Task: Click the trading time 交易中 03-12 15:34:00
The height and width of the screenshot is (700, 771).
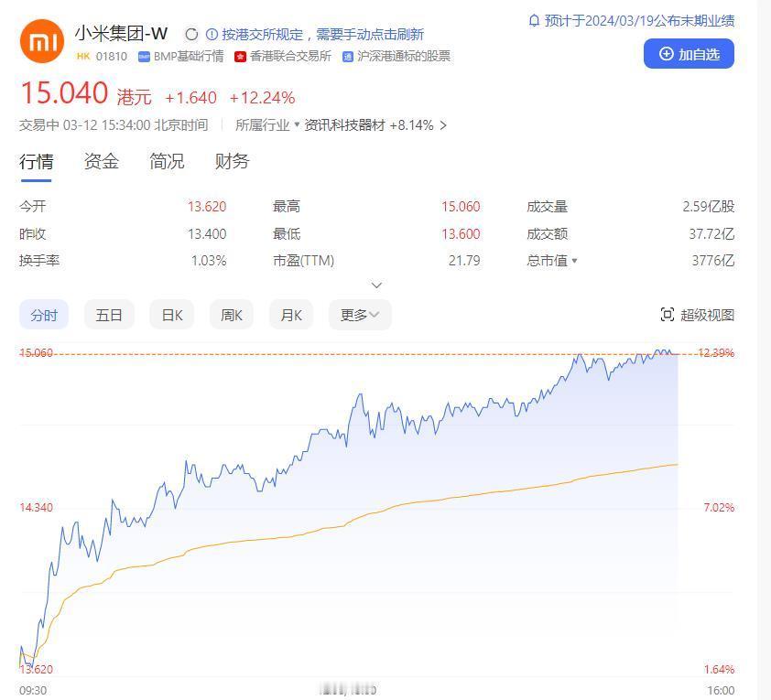Action: pyautogui.click(x=84, y=125)
